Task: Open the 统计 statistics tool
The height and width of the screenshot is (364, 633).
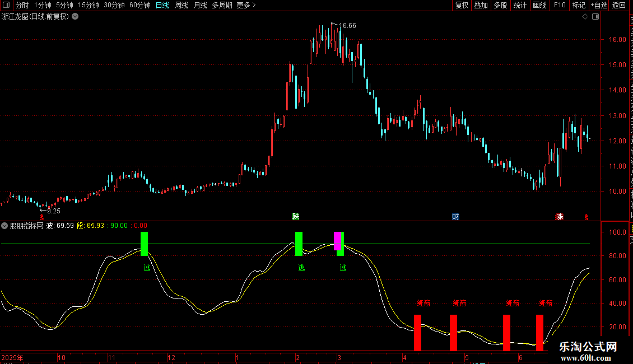Action: (x=520, y=5)
